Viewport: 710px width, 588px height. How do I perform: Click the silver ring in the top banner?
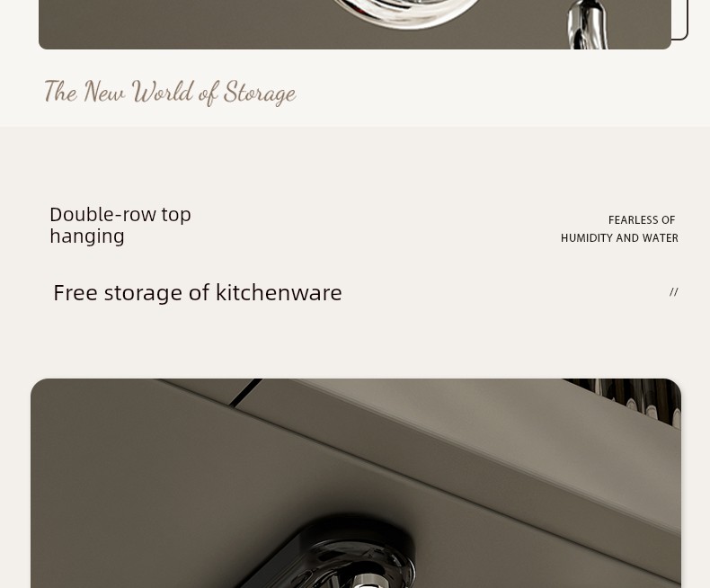[x=407, y=13]
